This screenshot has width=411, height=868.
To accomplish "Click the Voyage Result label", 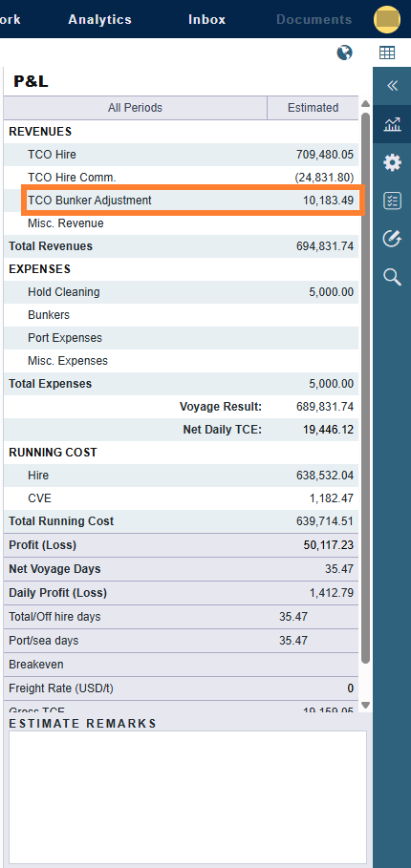I will (221, 407).
